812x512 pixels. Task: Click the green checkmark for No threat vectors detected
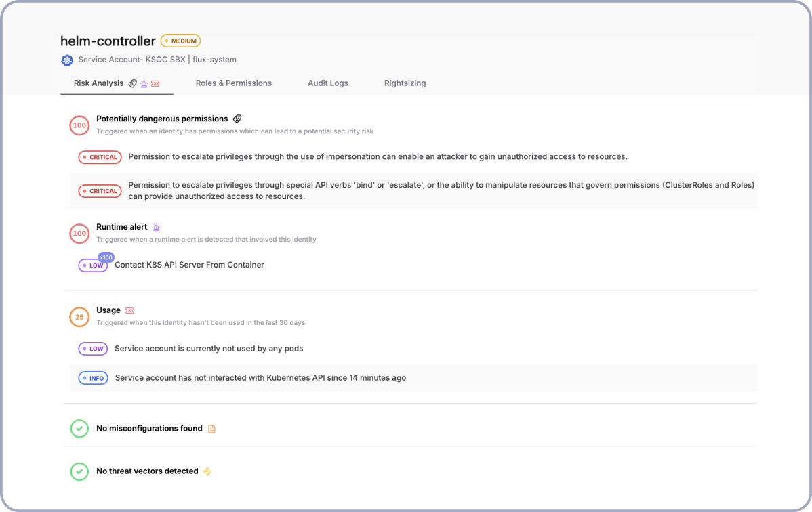pyautogui.click(x=79, y=471)
